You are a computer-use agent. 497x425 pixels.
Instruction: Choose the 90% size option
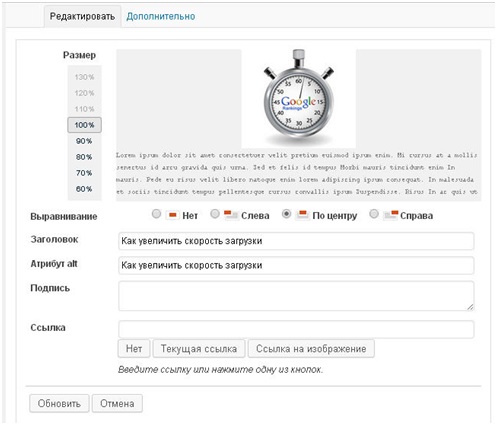pos(84,141)
